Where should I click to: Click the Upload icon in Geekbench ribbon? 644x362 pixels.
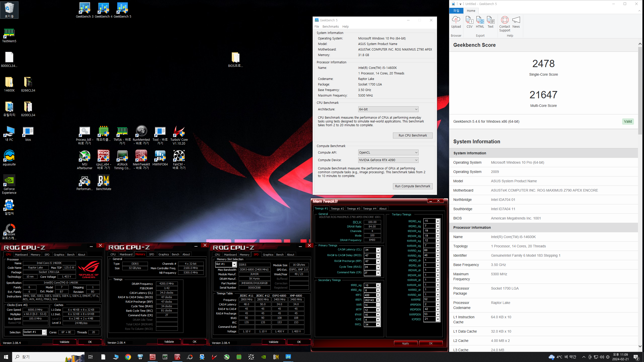click(456, 22)
